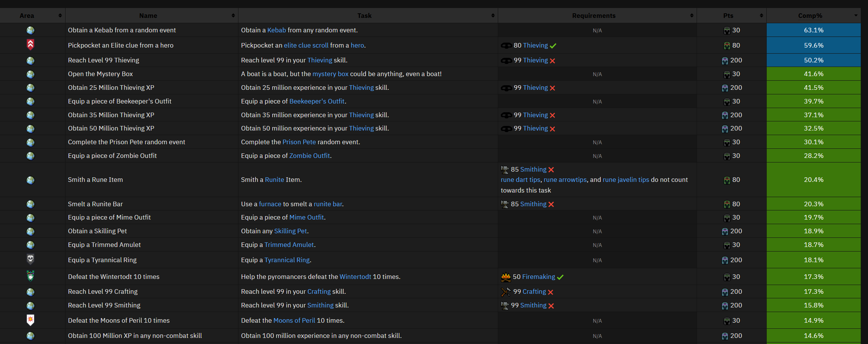
Task: Click the Firemaking flame icon in the Wintertodt row
Action: 506,277
